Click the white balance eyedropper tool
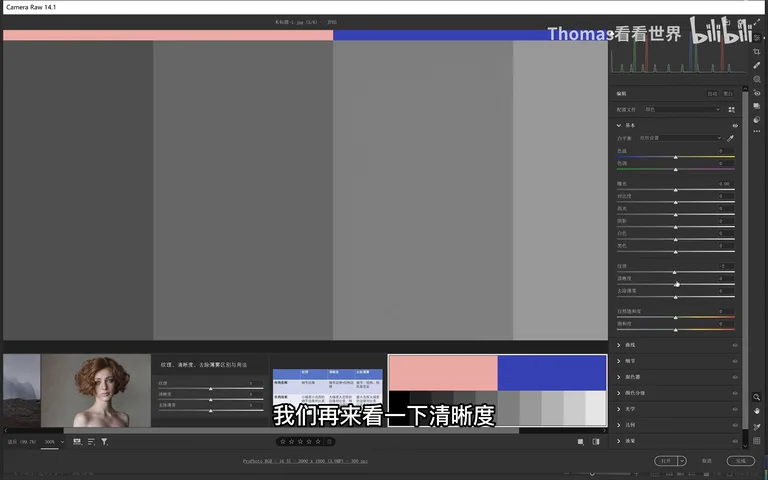The width and height of the screenshot is (768, 480). tap(730, 138)
